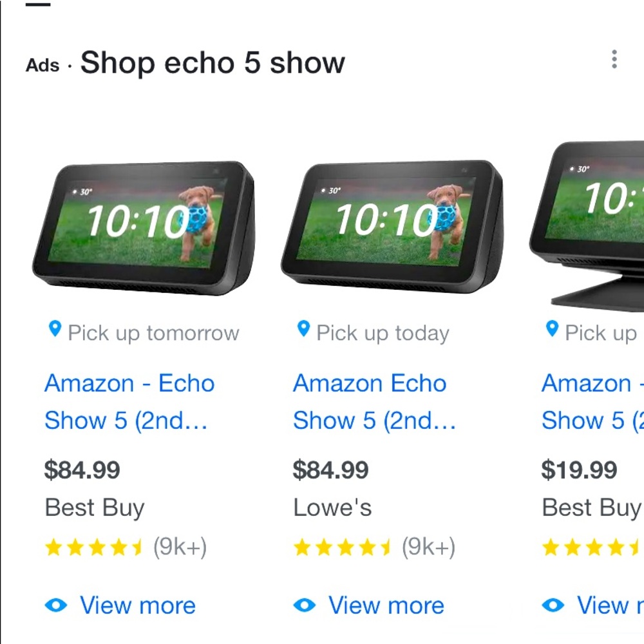This screenshot has width=644, height=644.
Task: Open the Amazon Echo Show 5 link from Lowe's
Action: click(x=374, y=402)
